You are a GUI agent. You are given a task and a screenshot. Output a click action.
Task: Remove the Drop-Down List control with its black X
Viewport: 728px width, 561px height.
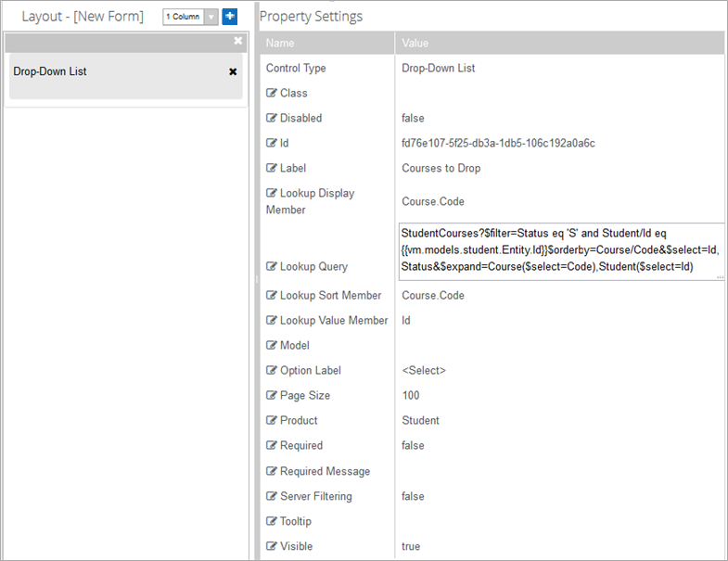click(233, 71)
